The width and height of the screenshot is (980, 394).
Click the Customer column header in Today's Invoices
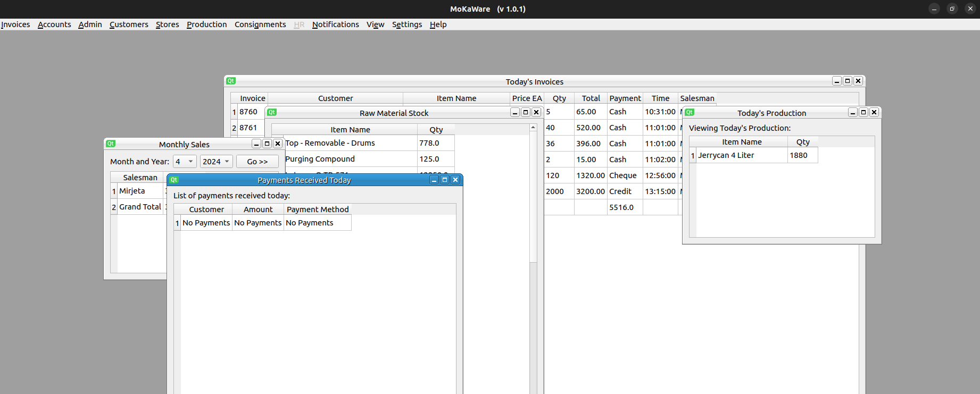pos(335,98)
